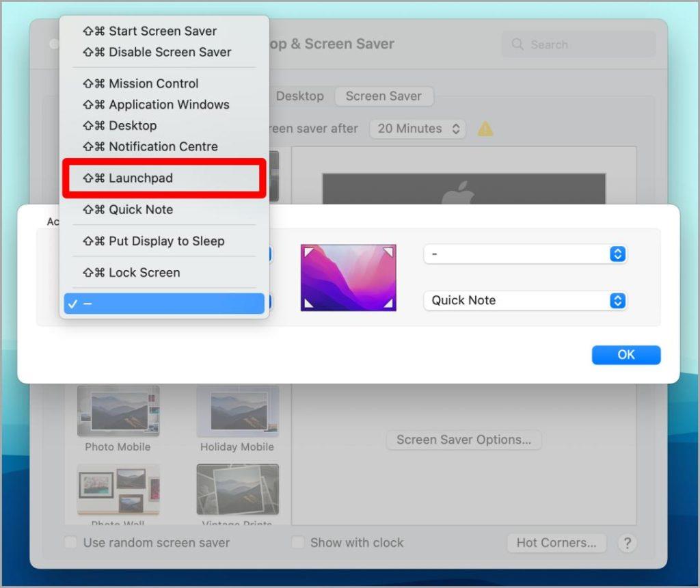This screenshot has height=588, width=700.
Task: Click the Search field
Action: (x=578, y=44)
